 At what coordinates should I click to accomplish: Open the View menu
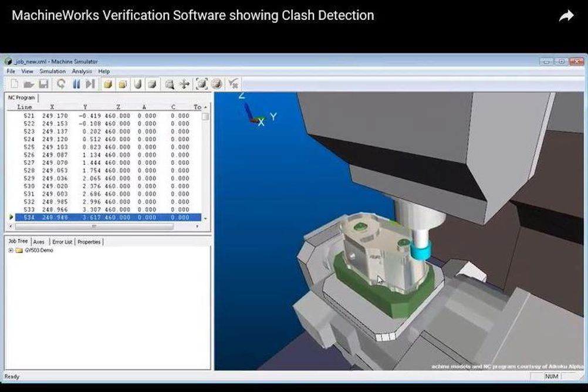(27, 71)
